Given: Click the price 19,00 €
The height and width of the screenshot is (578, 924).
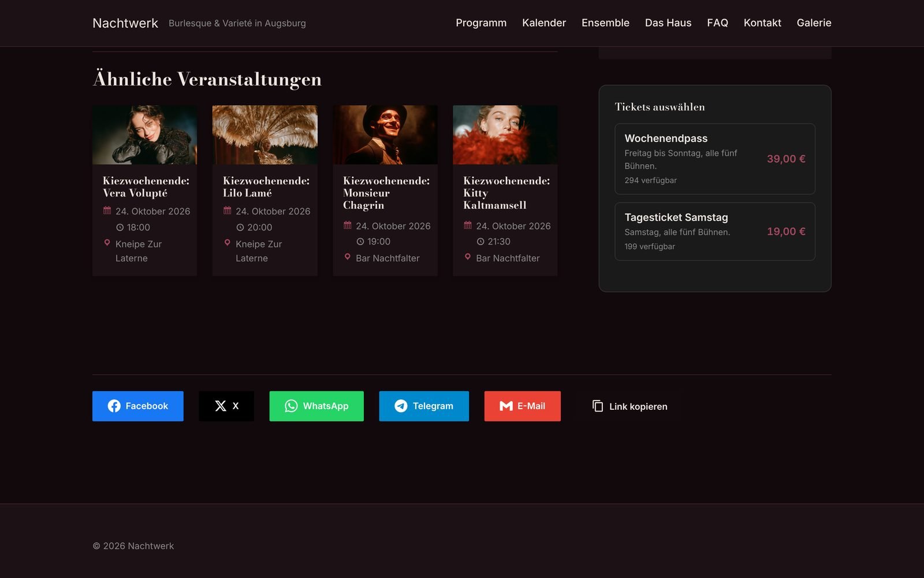Looking at the screenshot, I should coord(786,231).
